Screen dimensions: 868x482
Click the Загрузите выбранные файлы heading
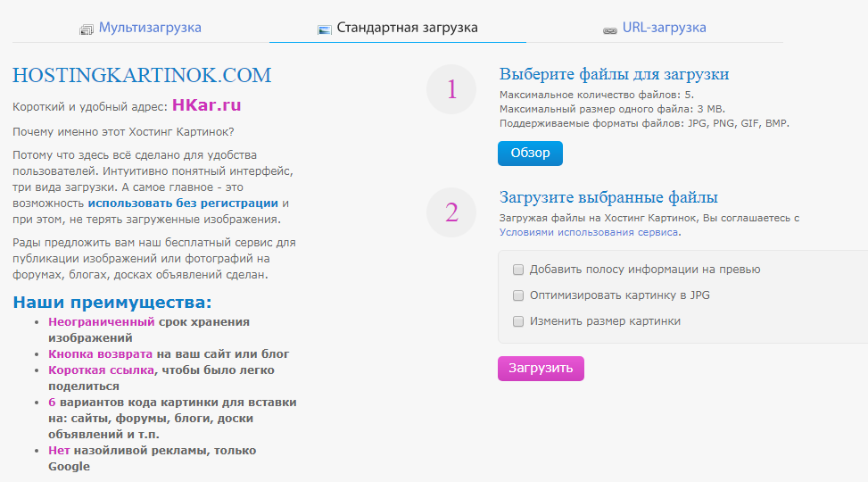(x=608, y=197)
